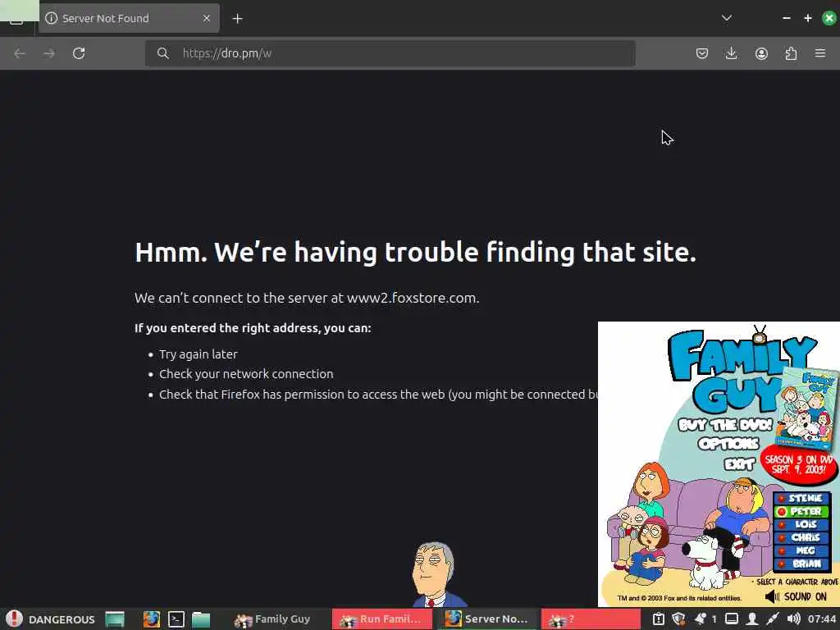Select MEG character option
This screenshot has height=630, width=840.
pyautogui.click(x=802, y=550)
